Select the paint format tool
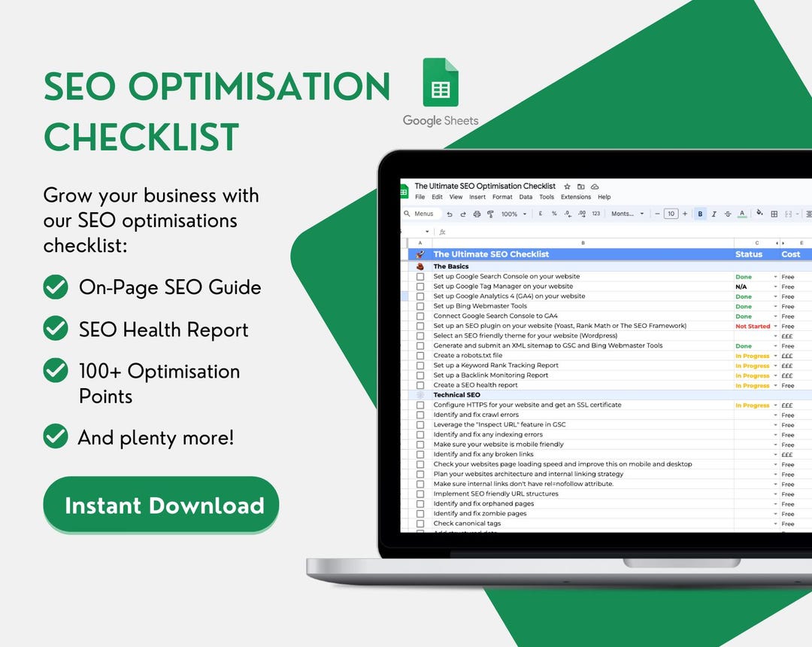 [x=491, y=214]
